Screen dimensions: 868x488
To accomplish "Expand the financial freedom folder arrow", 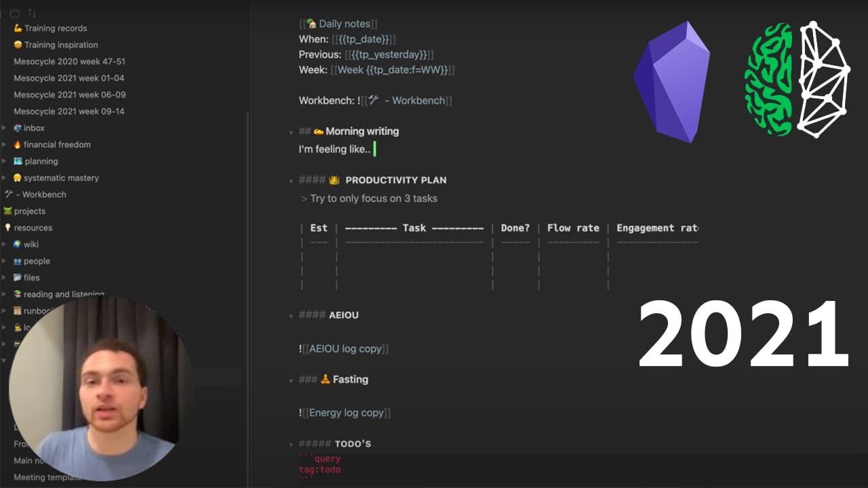I will 5,144.
